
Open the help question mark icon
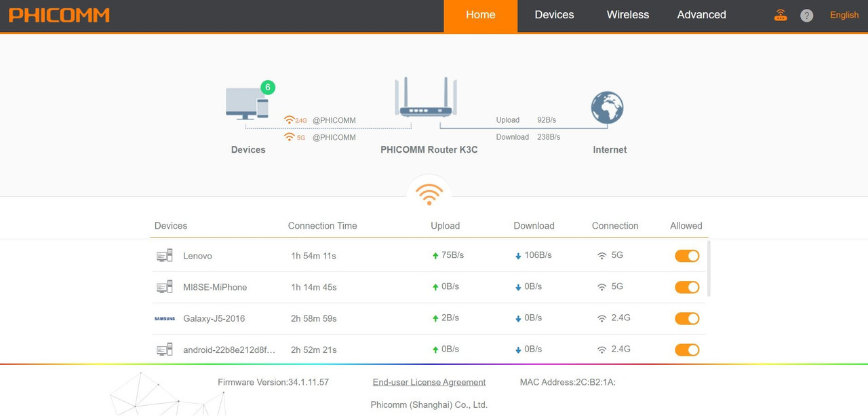[806, 16]
